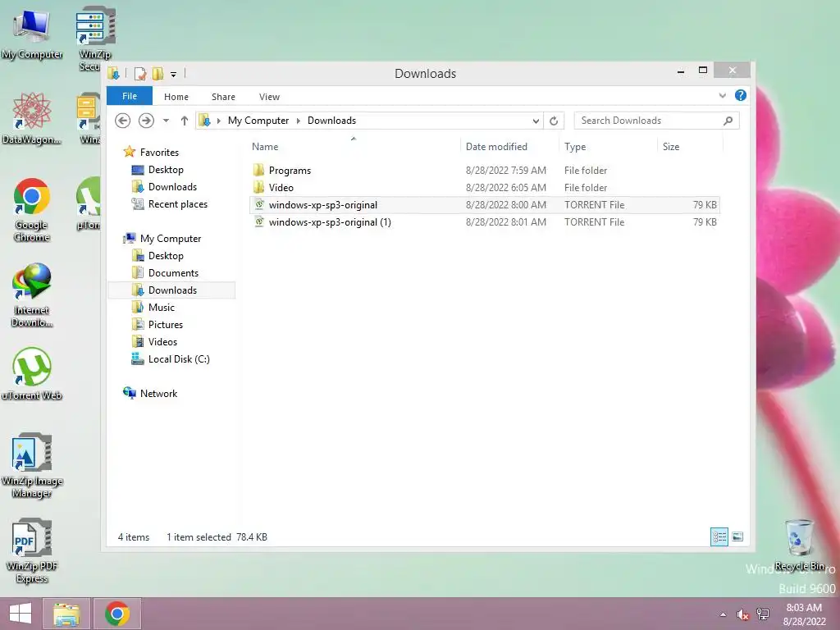This screenshot has width=840, height=630.
Task: Open the Windows Start button
Action: pos(21,614)
